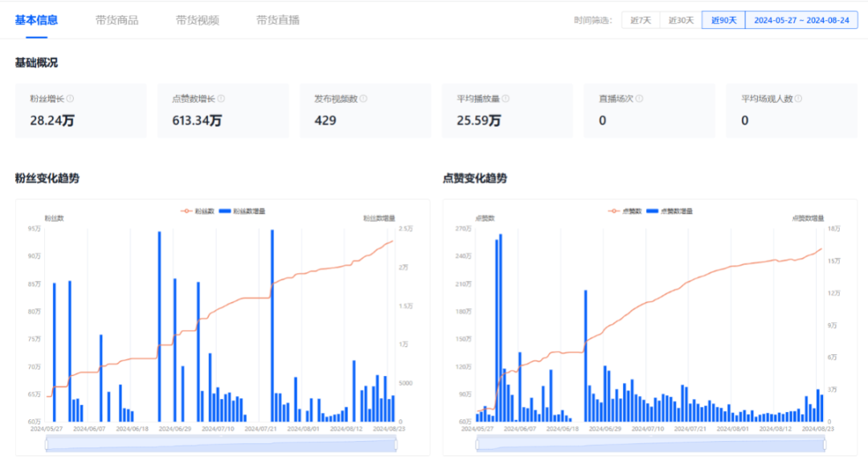Screen dimensions: 868x457
Task: Select the 基本信息 tab
Action: 36,20
